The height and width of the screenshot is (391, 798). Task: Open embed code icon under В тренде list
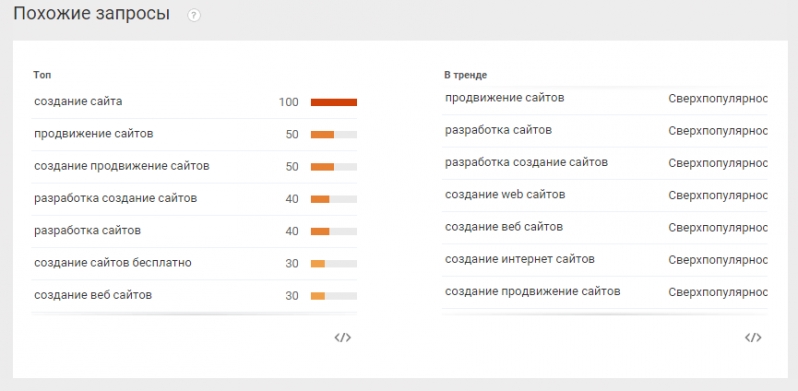click(x=753, y=337)
